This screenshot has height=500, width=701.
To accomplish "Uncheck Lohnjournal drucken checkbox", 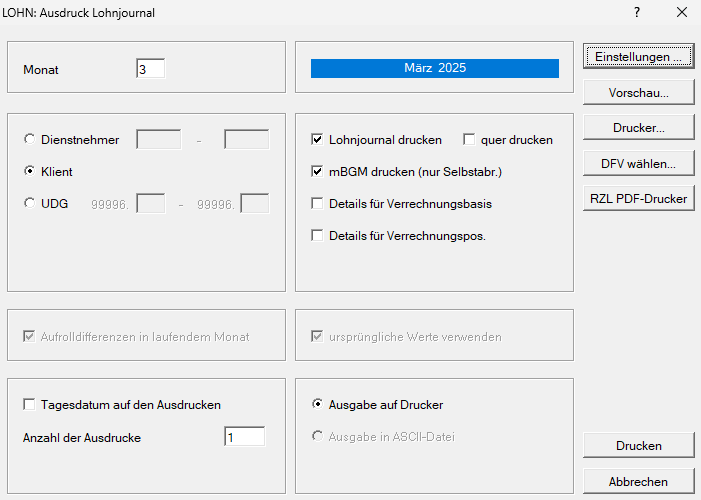I will coord(318,140).
